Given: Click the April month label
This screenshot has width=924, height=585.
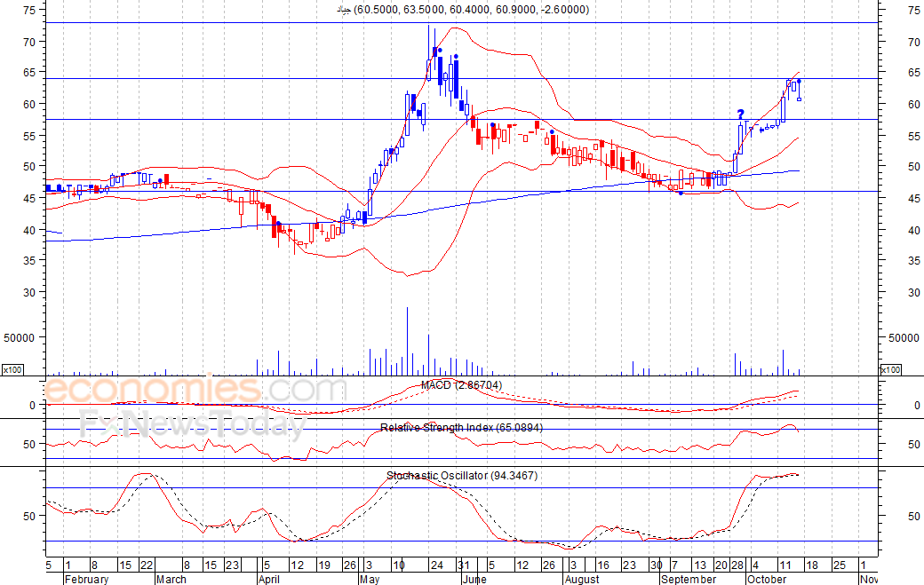Looking at the screenshot, I should (x=269, y=579).
